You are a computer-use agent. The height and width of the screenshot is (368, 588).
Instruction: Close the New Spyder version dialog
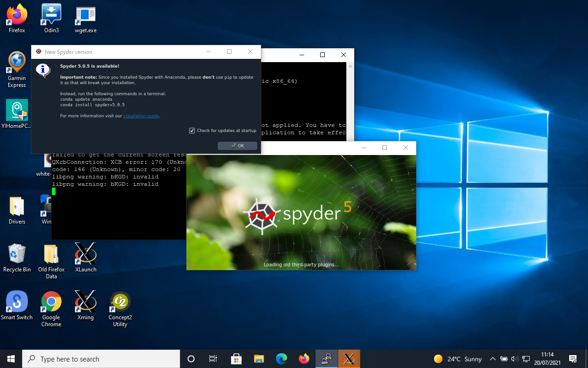[250, 52]
